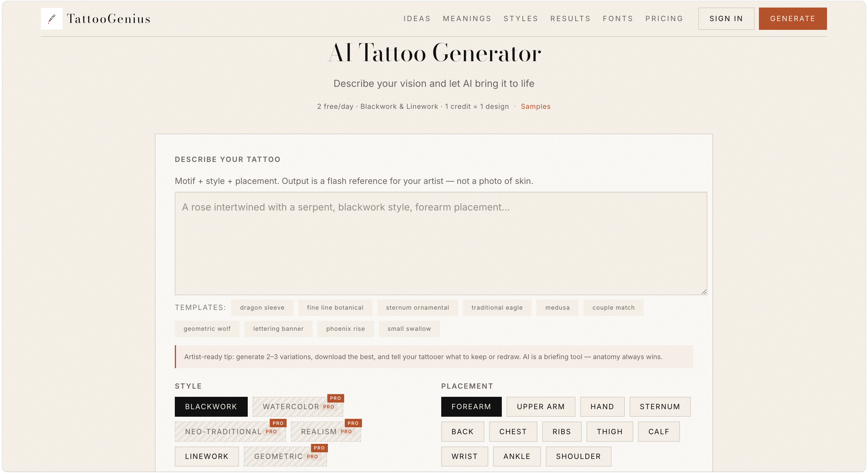Image resolution: width=868 pixels, height=474 pixels.
Task: Pick Sternum as placement
Action: [660, 406]
